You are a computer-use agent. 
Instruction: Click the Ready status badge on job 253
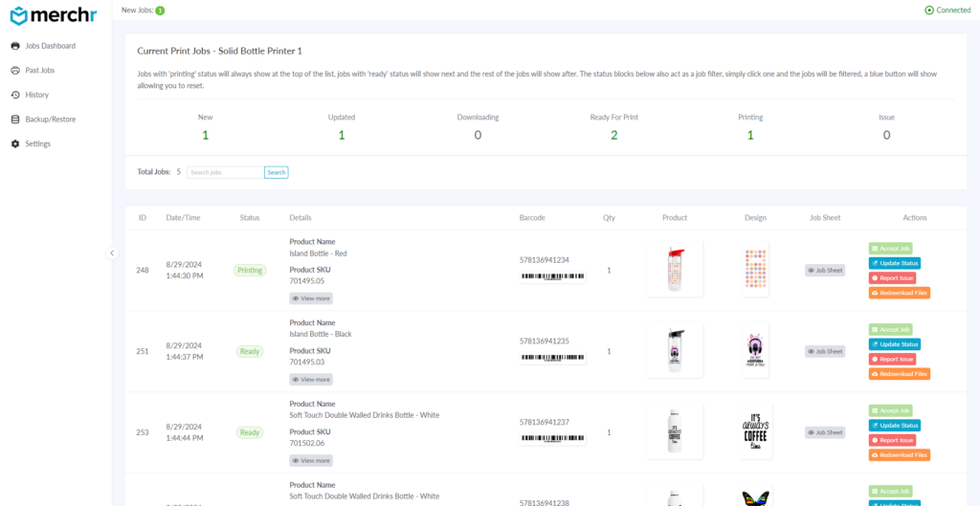tap(250, 432)
